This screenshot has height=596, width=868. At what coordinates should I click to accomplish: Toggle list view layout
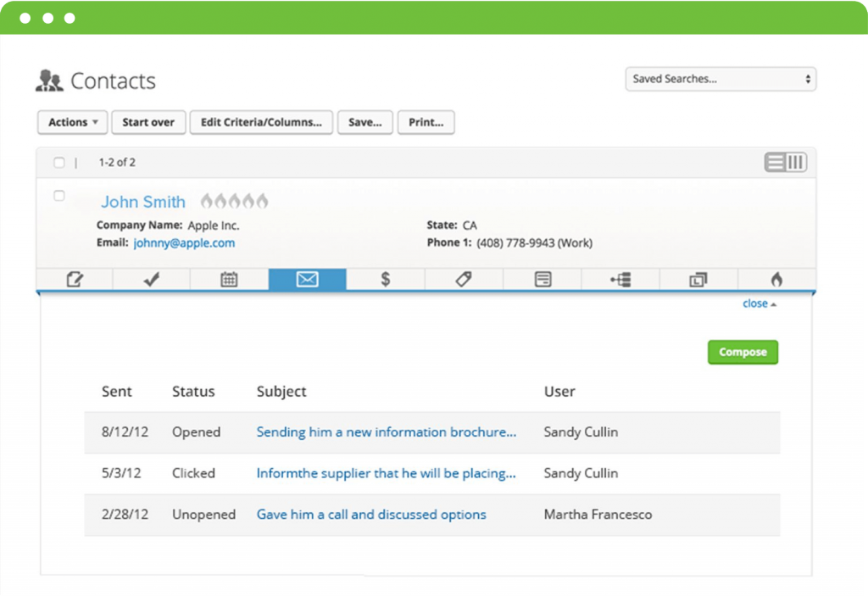[x=776, y=162]
